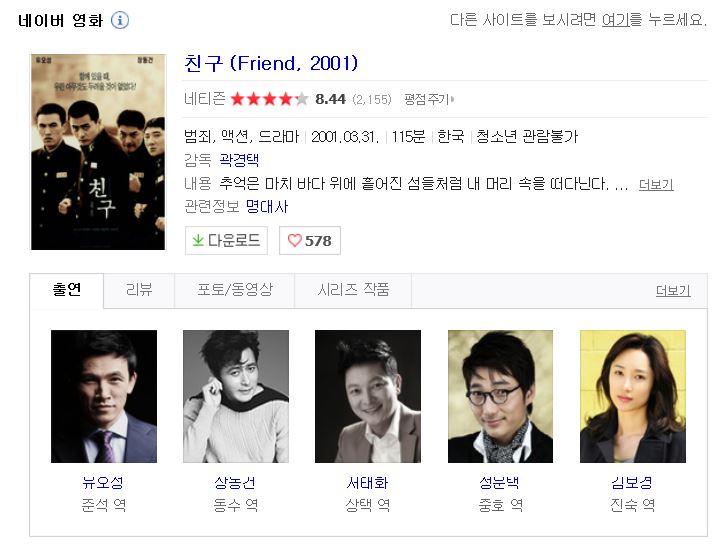The width and height of the screenshot is (727, 544).
Task: Click the 다운로드 button
Action: coord(226,240)
